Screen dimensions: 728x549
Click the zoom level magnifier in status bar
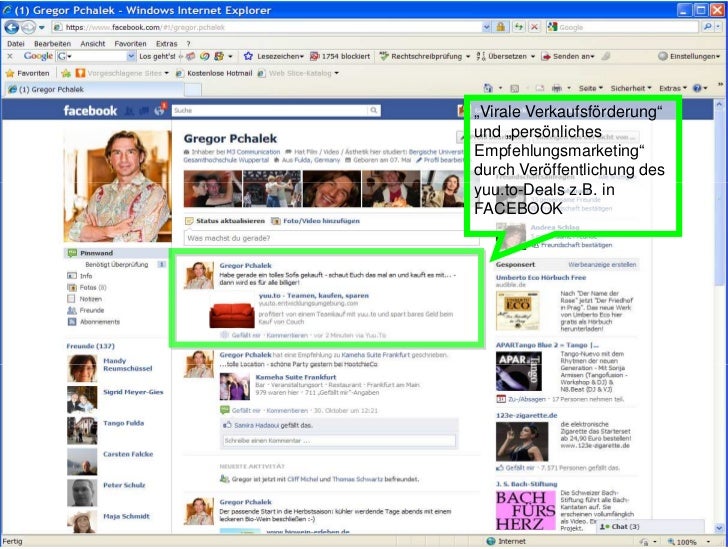click(671, 542)
